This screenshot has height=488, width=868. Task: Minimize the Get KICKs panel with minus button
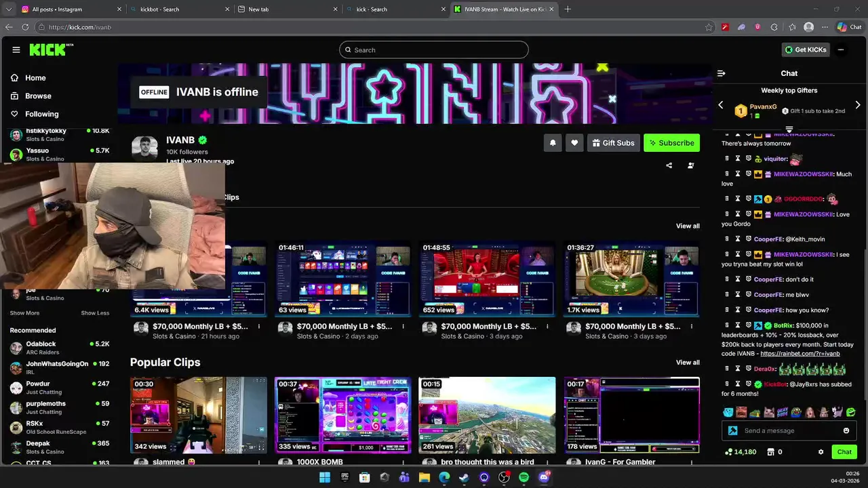(841, 49)
